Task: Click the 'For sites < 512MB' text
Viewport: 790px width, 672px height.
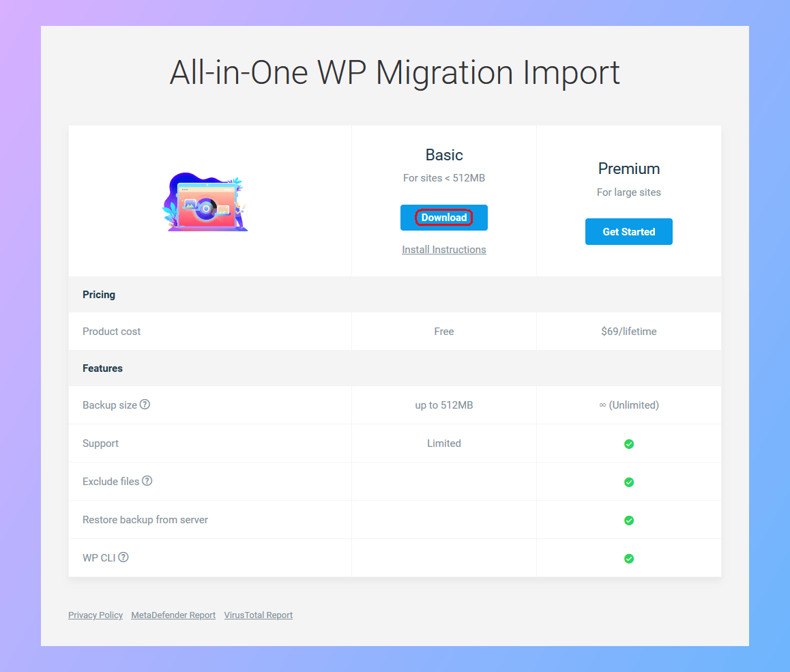Action: click(x=444, y=178)
